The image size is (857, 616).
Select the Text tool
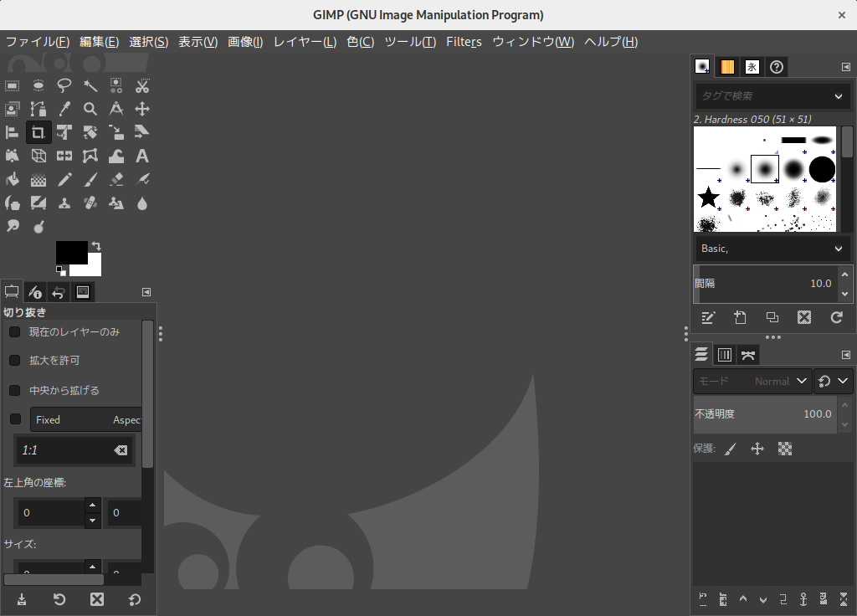coord(142,157)
